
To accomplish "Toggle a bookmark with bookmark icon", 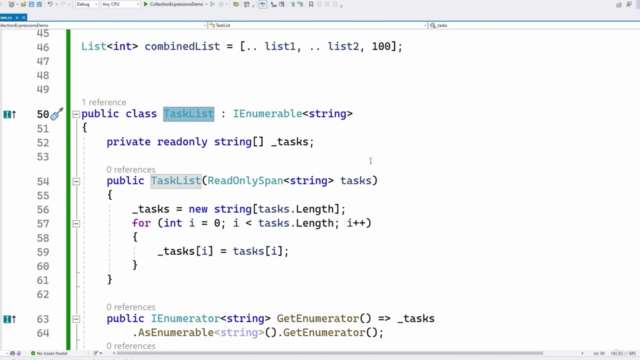I will pos(311,4).
